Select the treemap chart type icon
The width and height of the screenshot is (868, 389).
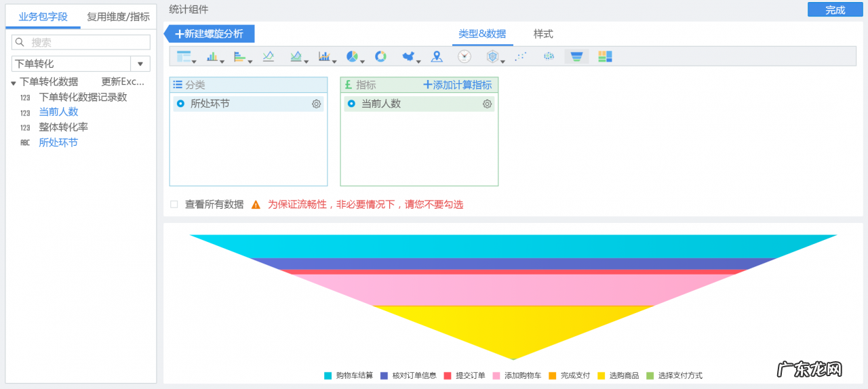pyautogui.click(x=606, y=56)
